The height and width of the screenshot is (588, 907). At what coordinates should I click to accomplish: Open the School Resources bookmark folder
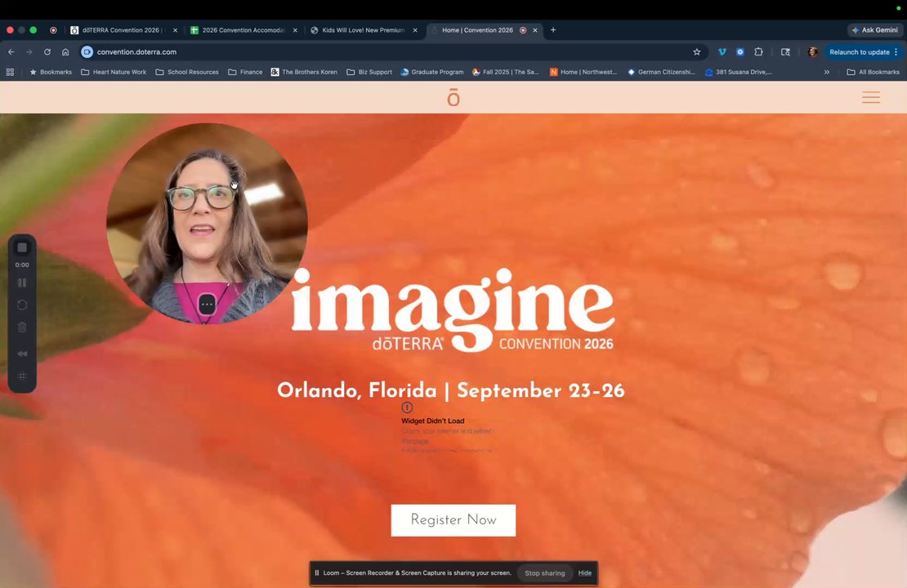pos(187,72)
